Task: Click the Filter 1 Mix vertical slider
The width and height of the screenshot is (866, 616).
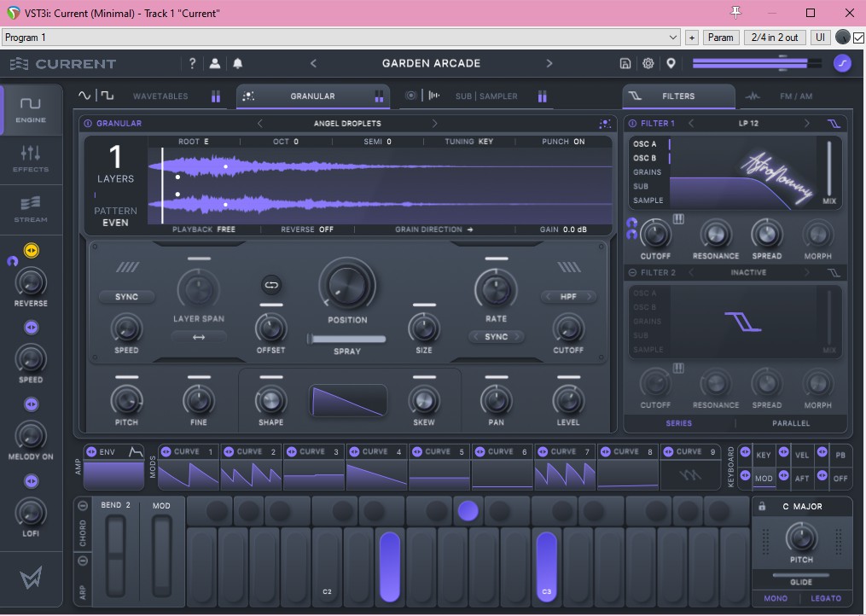Action: (x=829, y=168)
